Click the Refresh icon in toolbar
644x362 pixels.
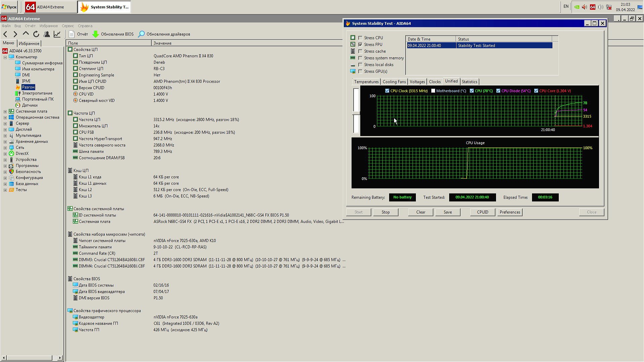[36, 34]
